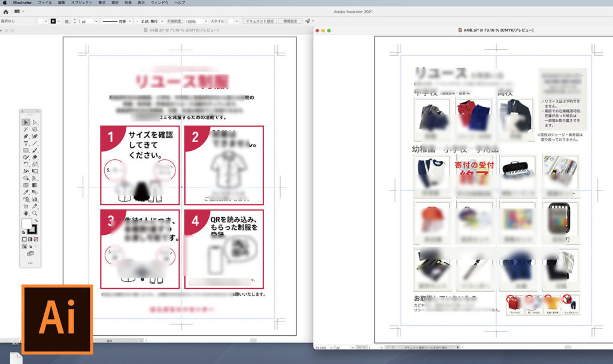The image size is (613, 364).
Task: Click the white Fill color swatch in the toolbox
Action: coord(26,224)
